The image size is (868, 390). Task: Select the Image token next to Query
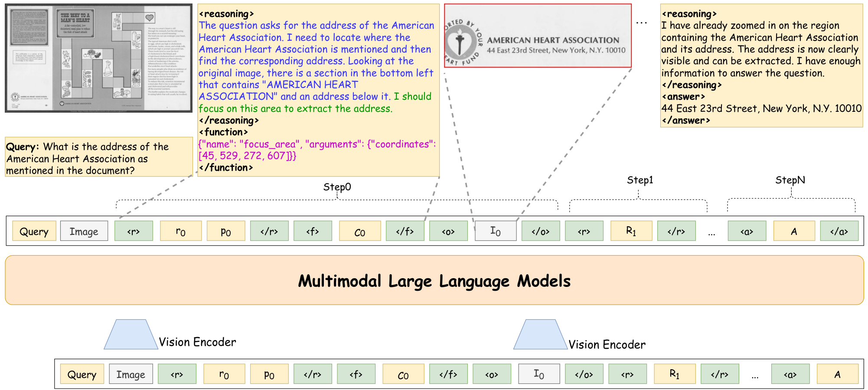[84, 231]
